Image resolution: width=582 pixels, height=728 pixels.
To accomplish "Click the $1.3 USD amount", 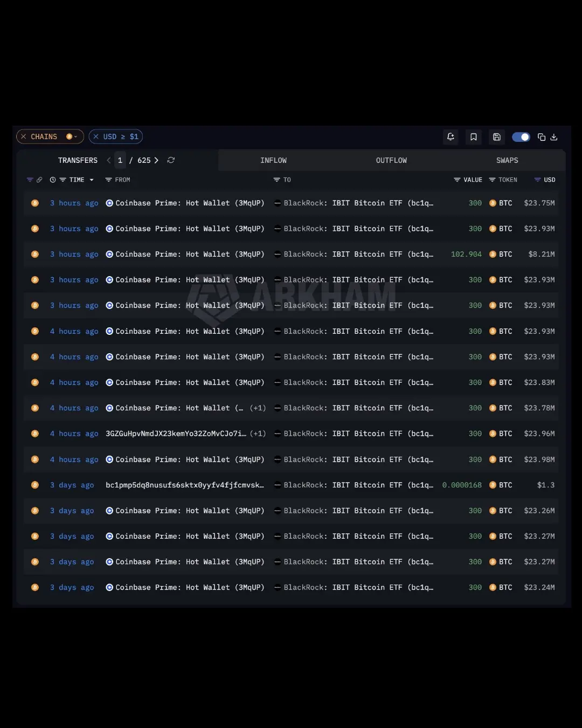I will [x=546, y=485].
